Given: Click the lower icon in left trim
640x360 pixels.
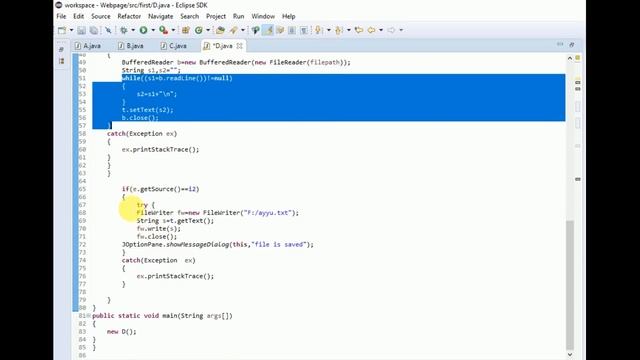Looking at the screenshot, I should pyautogui.click(x=61, y=61).
